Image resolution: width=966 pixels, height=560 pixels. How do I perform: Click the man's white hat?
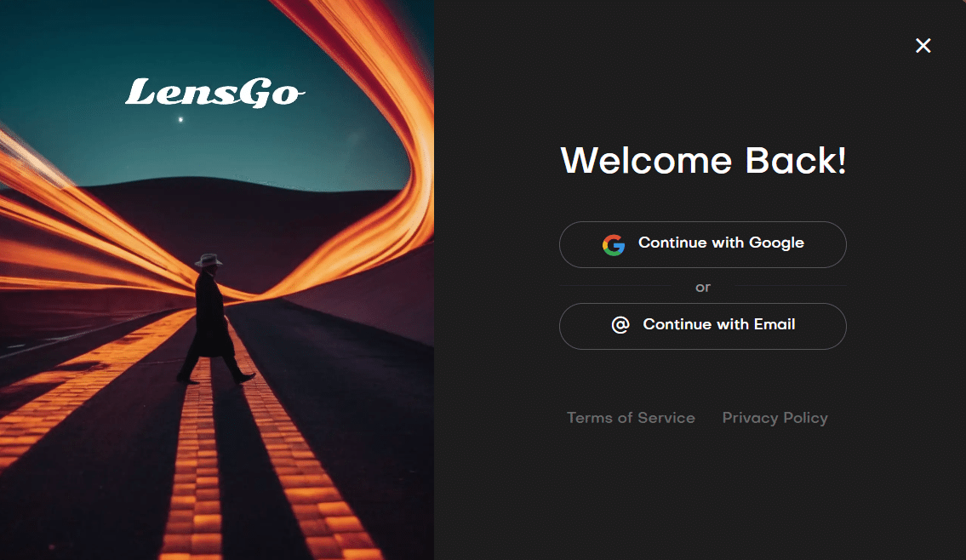click(209, 260)
